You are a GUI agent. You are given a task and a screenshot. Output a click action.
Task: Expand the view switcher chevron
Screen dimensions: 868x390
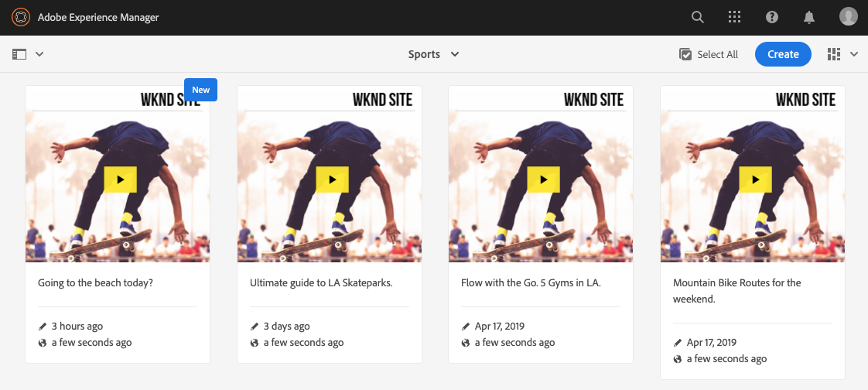click(x=853, y=54)
